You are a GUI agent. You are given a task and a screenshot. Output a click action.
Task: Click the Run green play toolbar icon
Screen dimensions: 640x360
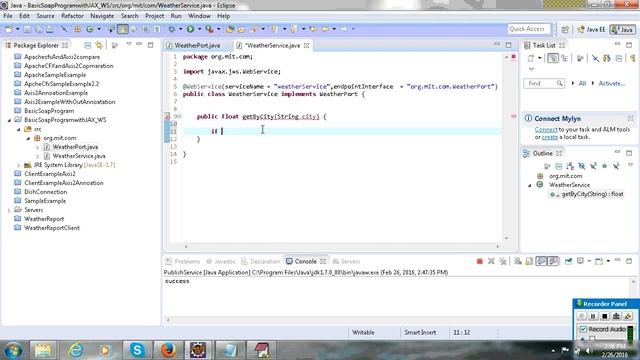tap(190, 29)
